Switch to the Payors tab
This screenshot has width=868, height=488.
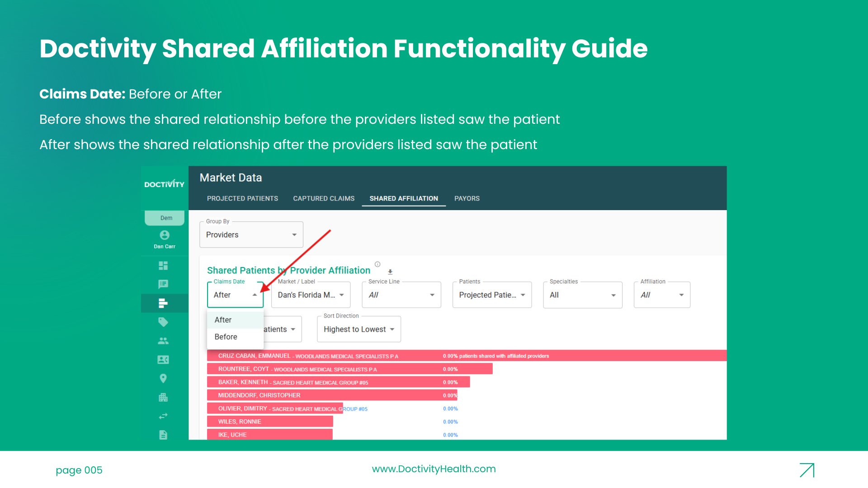click(x=467, y=198)
